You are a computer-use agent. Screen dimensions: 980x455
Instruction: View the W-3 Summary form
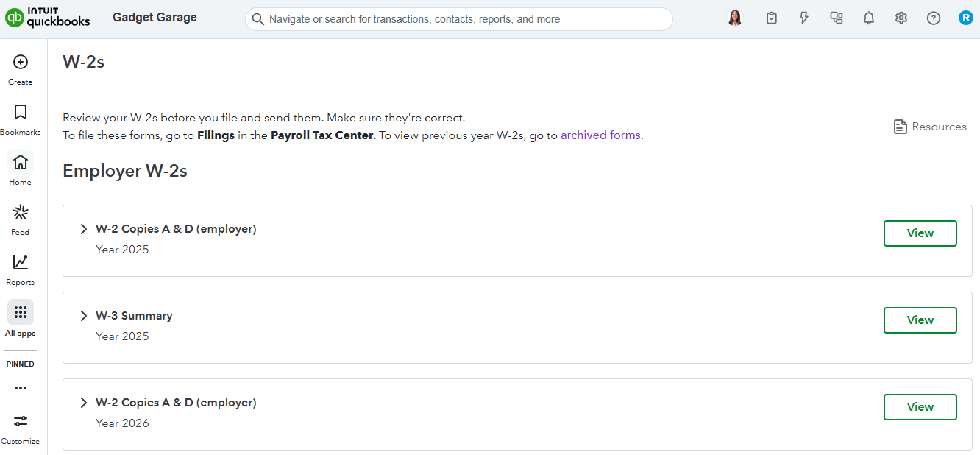[920, 320]
